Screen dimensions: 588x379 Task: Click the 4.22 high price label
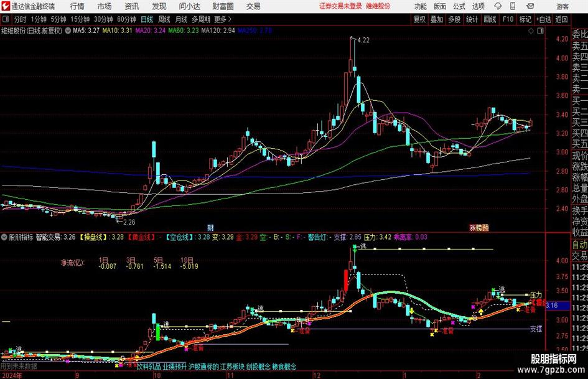pos(363,40)
